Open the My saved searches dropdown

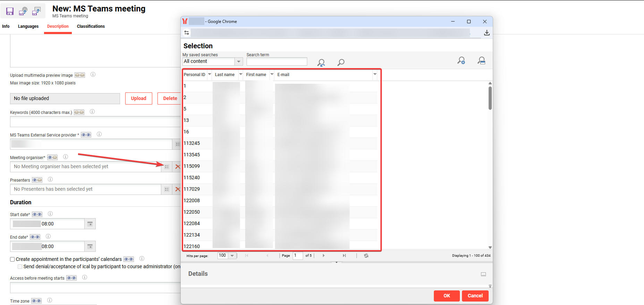(x=239, y=61)
